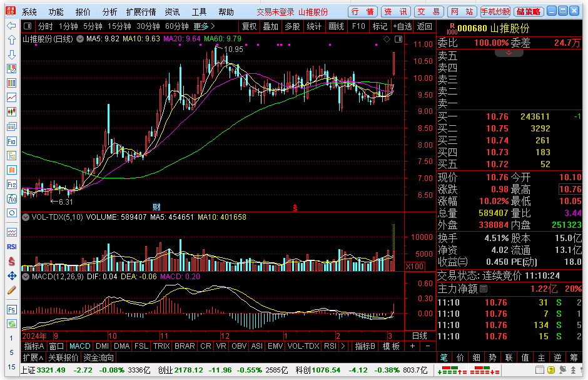Click the 复权 button
Screen dimensions: 588x380
click(250, 26)
